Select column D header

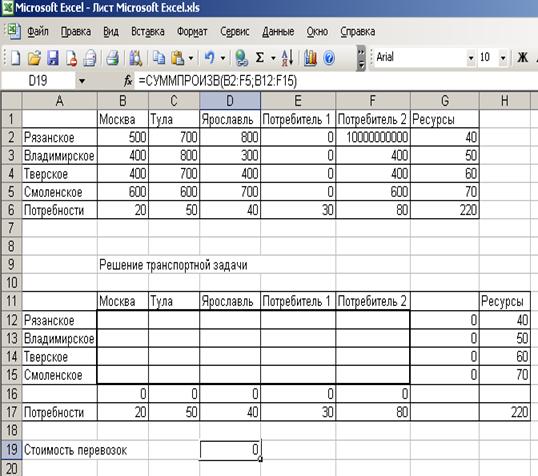click(x=230, y=101)
